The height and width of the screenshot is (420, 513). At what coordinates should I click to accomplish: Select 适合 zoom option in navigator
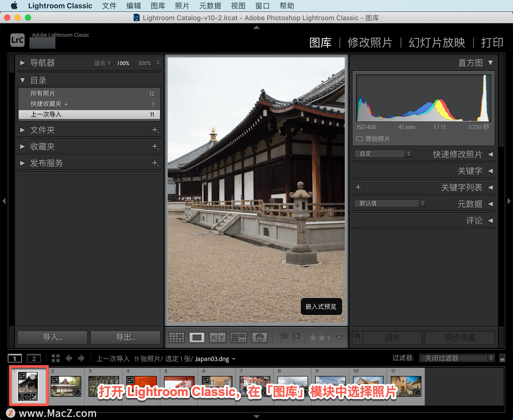pyautogui.click(x=100, y=63)
